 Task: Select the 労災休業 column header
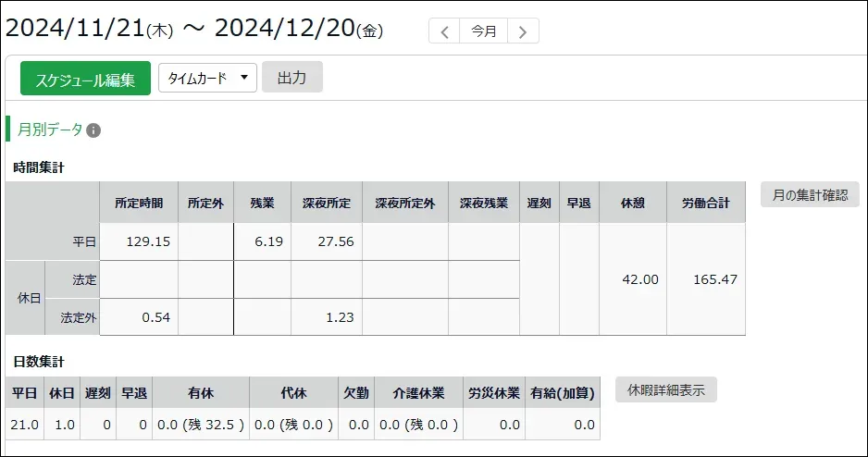pyautogui.click(x=494, y=393)
